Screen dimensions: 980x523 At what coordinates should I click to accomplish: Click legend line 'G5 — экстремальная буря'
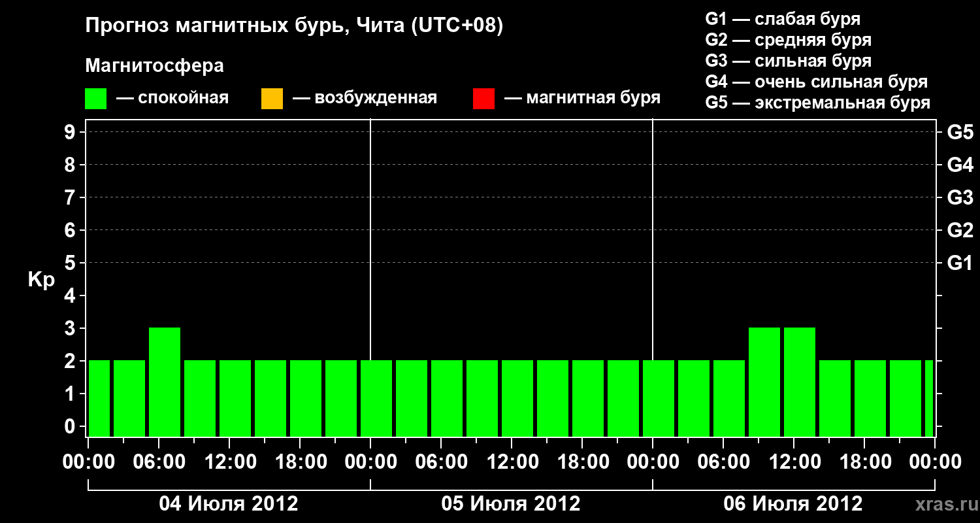817,103
